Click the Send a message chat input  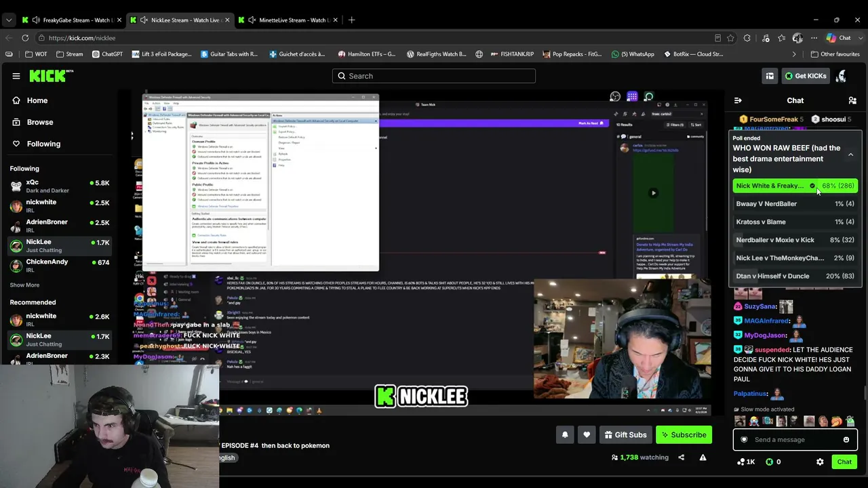tap(795, 440)
